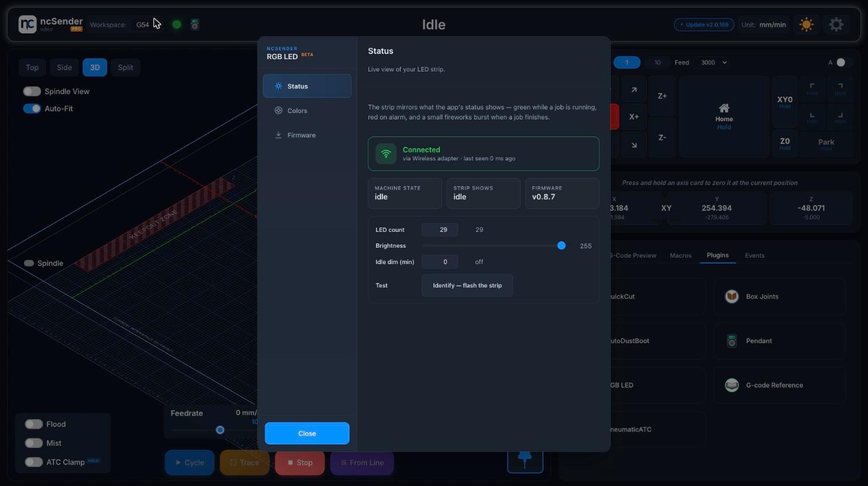Turn on the Flood coolant toggle
Viewport: 868px width, 486px height.
coord(33,424)
